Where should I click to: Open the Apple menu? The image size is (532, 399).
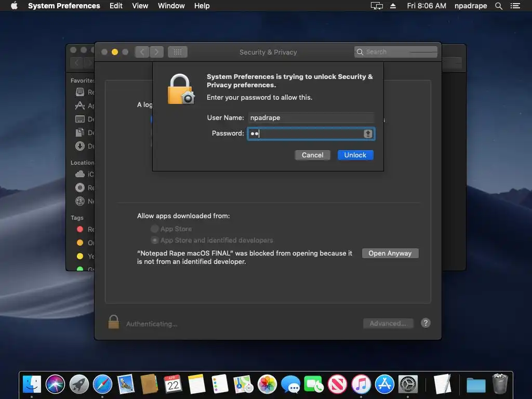[14, 6]
